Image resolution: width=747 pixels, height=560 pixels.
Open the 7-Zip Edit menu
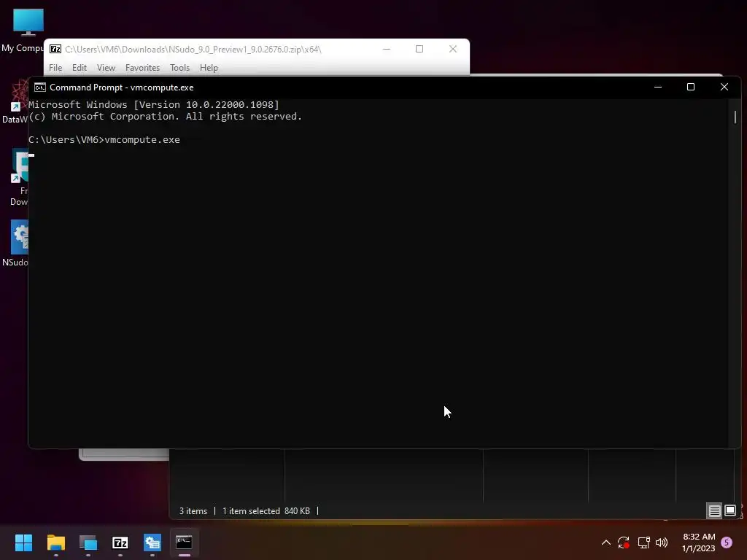click(x=79, y=68)
